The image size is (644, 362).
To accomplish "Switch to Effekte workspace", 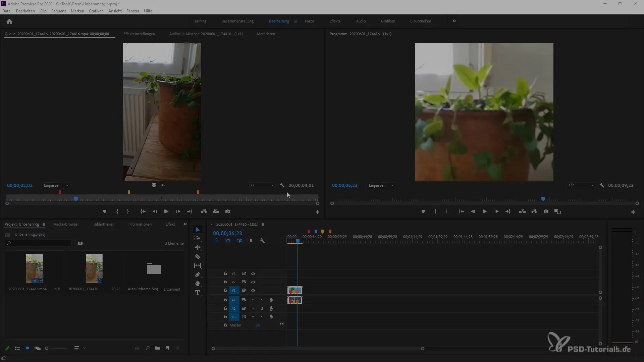I will [x=335, y=21].
